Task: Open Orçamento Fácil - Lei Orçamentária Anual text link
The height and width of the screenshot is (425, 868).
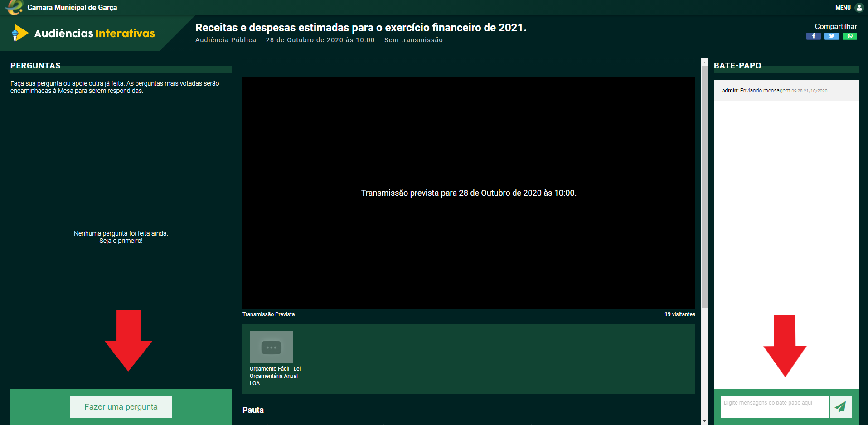Action: [276, 376]
